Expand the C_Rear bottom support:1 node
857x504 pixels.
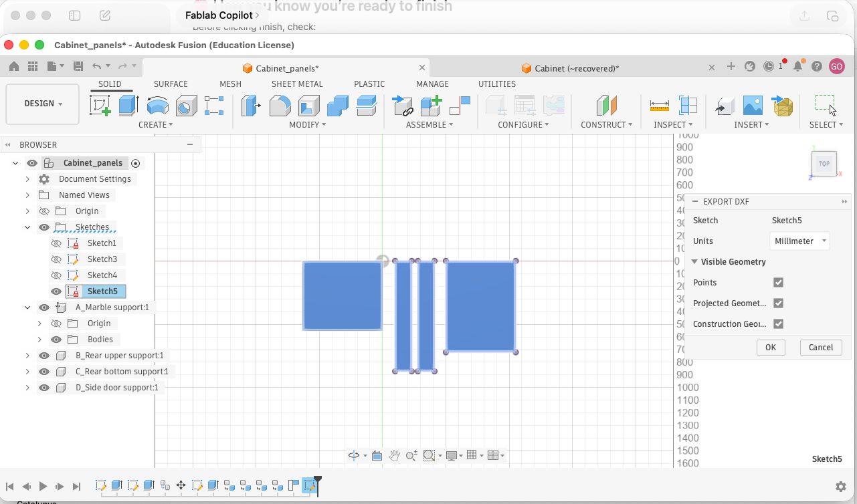[27, 372]
